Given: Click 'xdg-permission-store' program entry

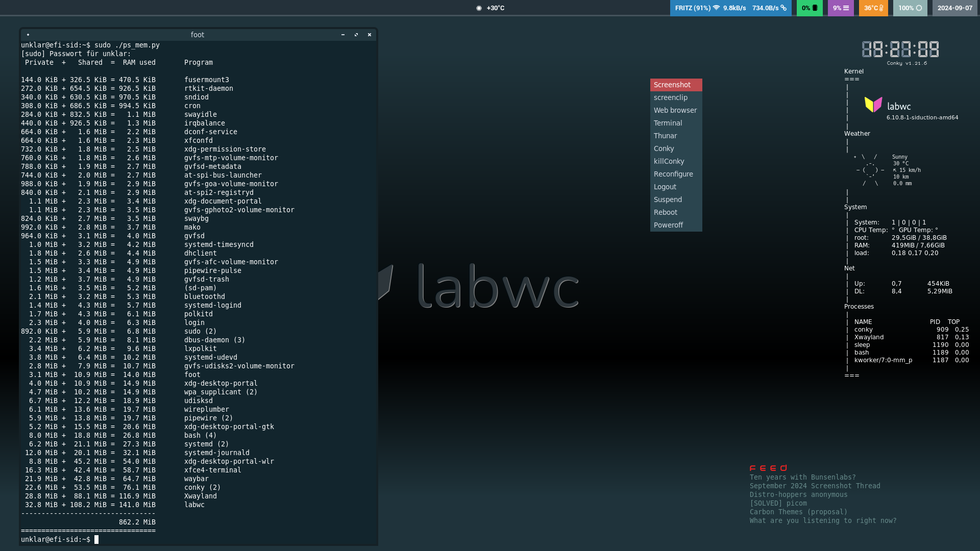Looking at the screenshot, I should pyautogui.click(x=225, y=149).
